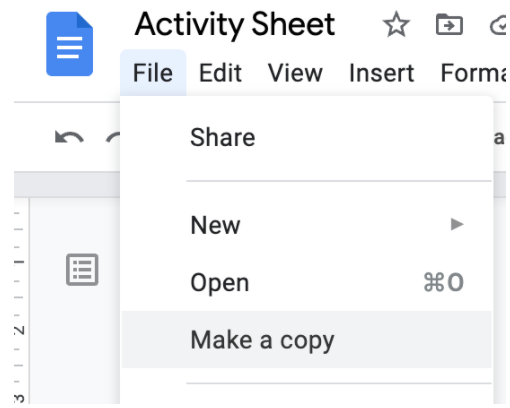Open the View menu
Screen dimensions: 510x408
[x=295, y=73]
